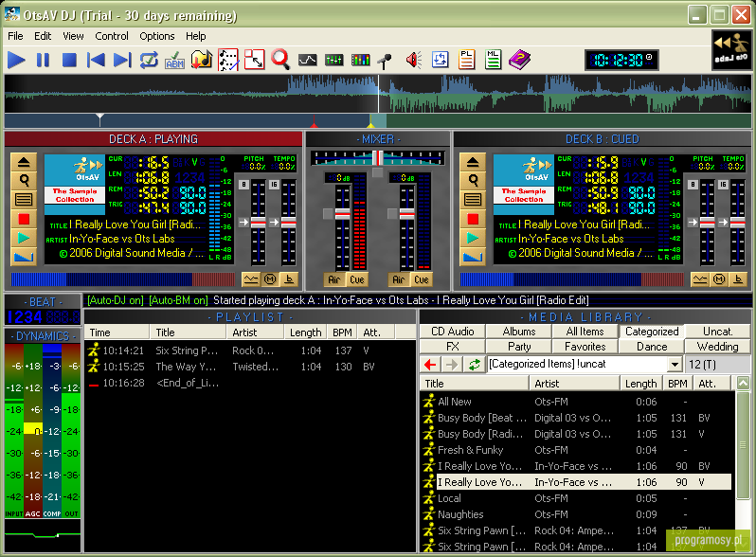Click Deck A item list icon

(24, 199)
